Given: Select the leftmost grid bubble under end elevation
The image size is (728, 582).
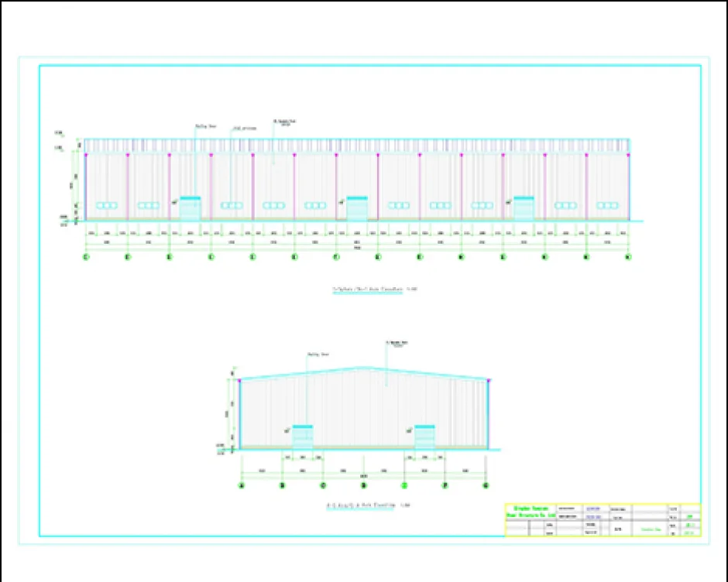Looking at the screenshot, I should pyautogui.click(x=241, y=486).
